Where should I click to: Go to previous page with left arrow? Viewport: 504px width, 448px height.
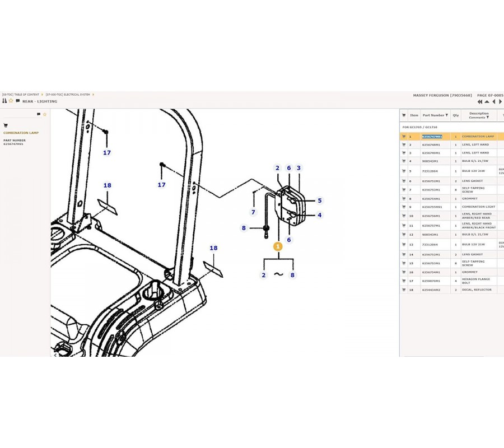494,102
